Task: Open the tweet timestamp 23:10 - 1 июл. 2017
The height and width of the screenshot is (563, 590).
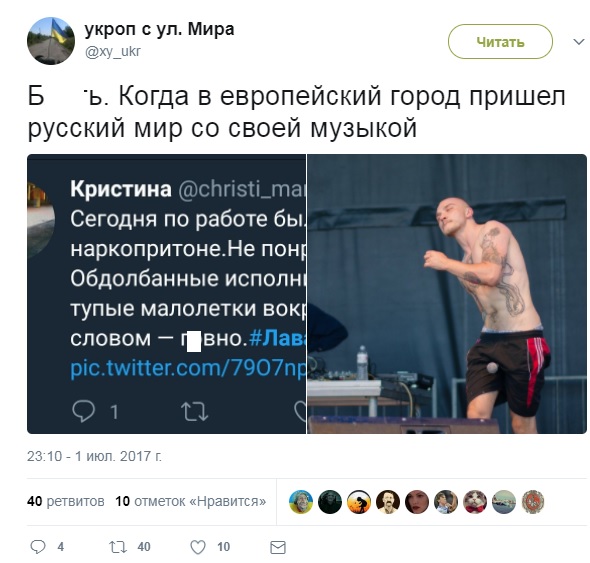Action: tap(94, 456)
